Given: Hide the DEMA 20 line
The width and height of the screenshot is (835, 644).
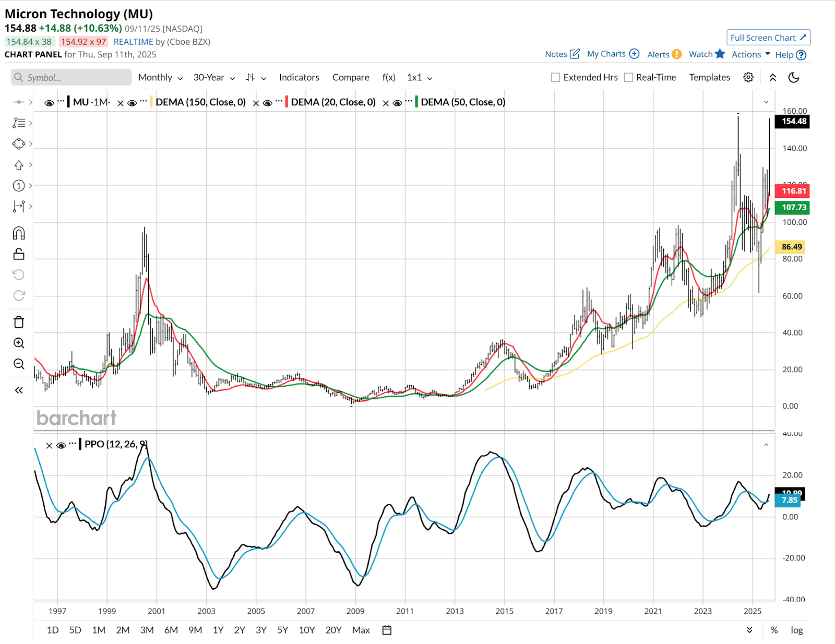Looking at the screenshot, I should [x=267, y=103].
